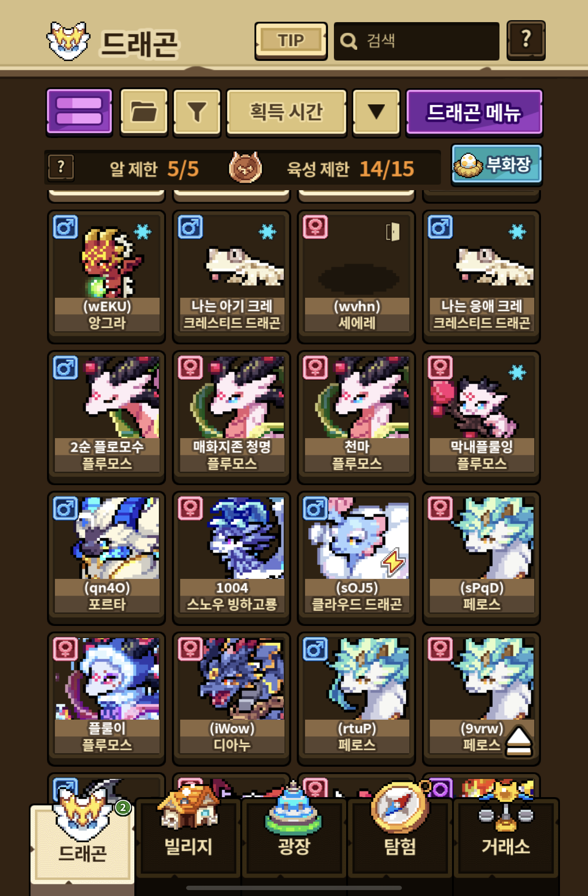The image size is (588, 896).
Task: Click the question mark beside 알 제한
Action: [x=61, y=168]
